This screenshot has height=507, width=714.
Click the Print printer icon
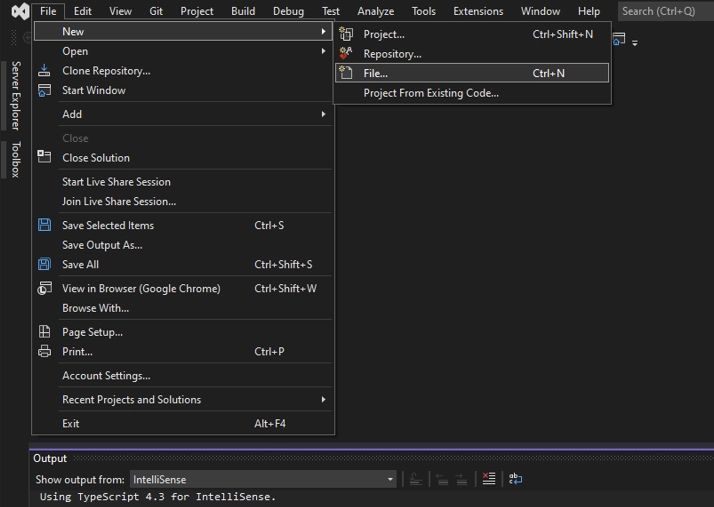click(44, 351)
